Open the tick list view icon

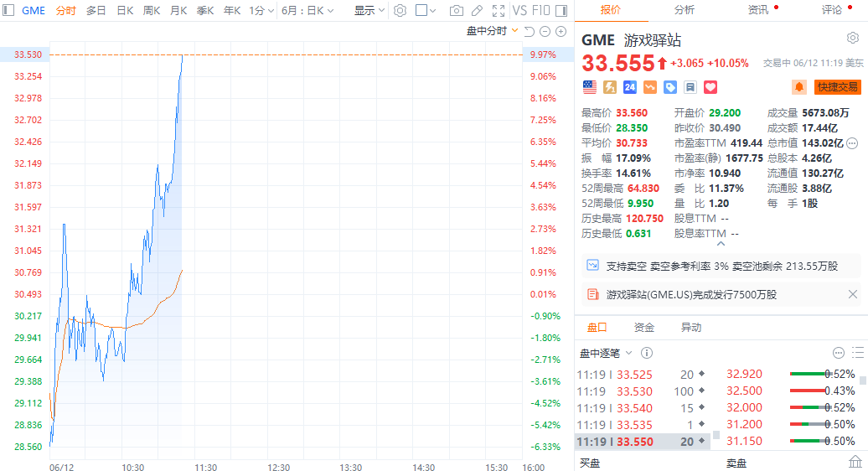[x=858, y=353]
